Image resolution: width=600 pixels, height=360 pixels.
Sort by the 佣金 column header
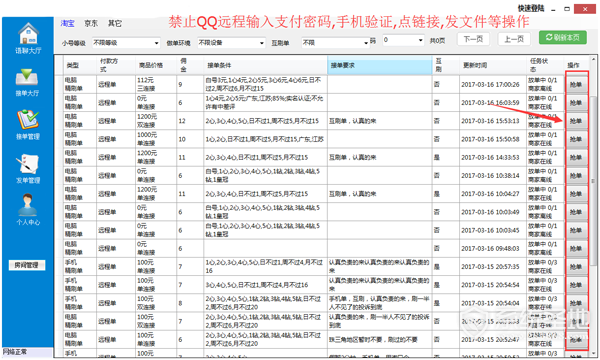tap(190, 65)
